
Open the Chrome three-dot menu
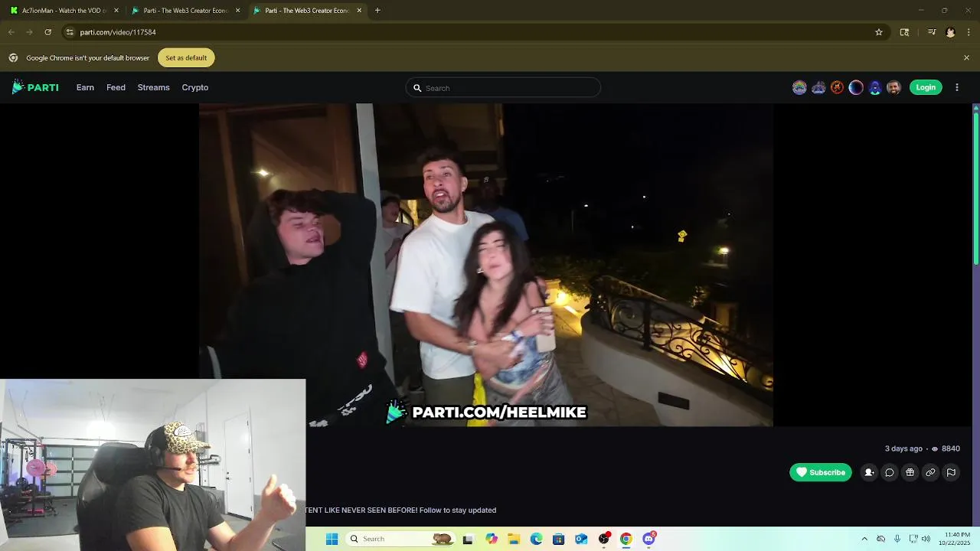click(x=969, y=32)
